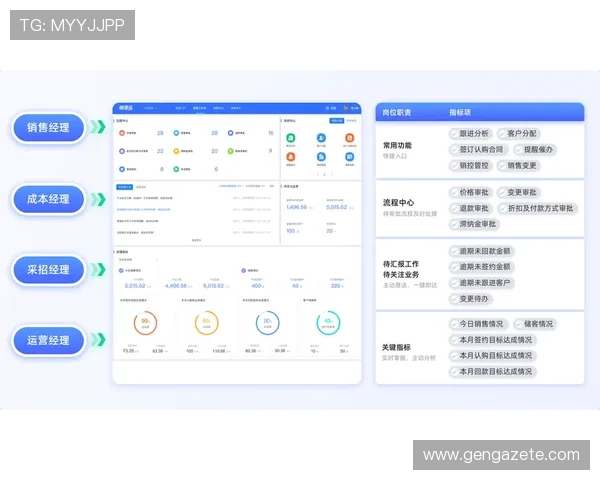600x480 pixels.
Task: Open the orange-red document shortcut in the top row
Action: 349,138
